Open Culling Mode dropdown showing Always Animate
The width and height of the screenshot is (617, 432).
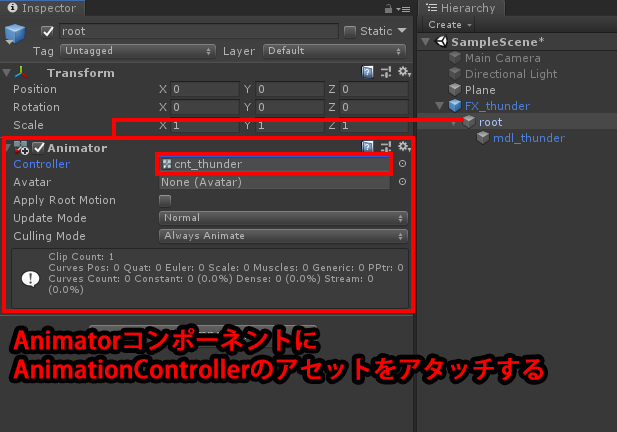click(x=283, y=236)
